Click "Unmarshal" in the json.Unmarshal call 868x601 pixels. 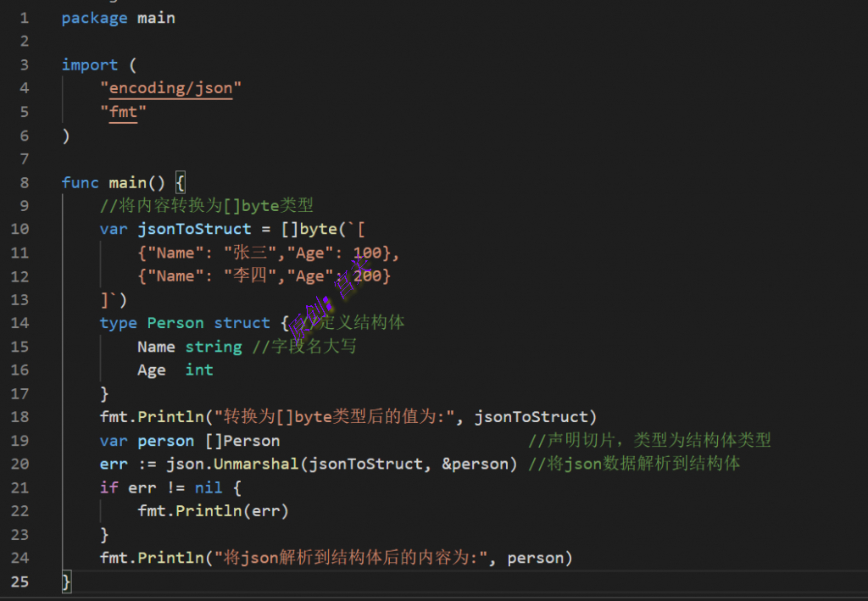tap(260, 464)
